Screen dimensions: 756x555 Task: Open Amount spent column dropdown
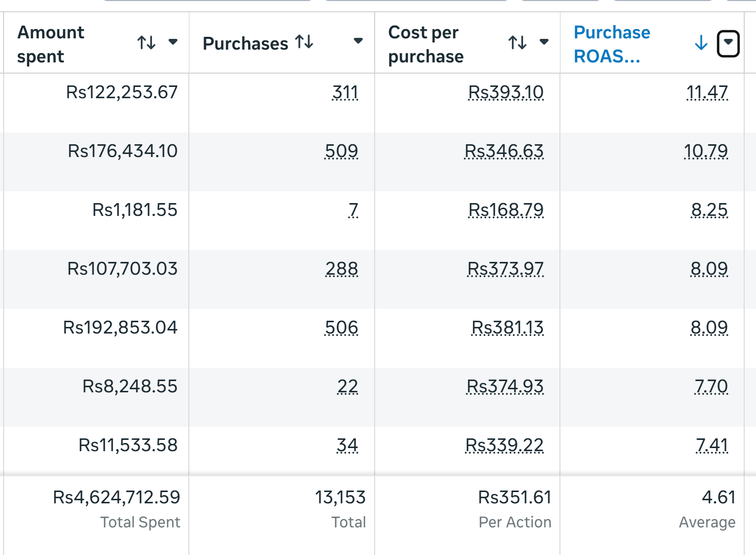coord(173,42)
